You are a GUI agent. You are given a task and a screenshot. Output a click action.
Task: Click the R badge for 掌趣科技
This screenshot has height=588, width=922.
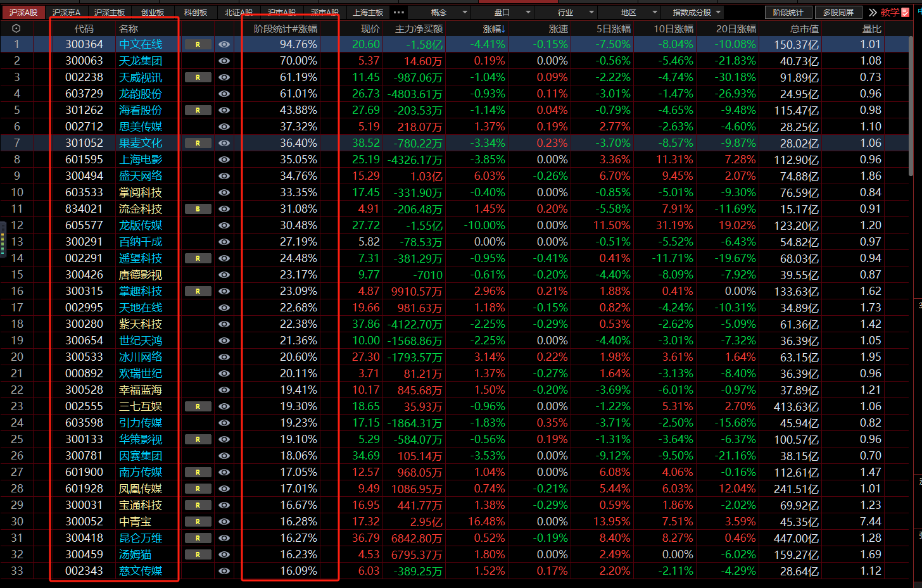click(198, 291)
